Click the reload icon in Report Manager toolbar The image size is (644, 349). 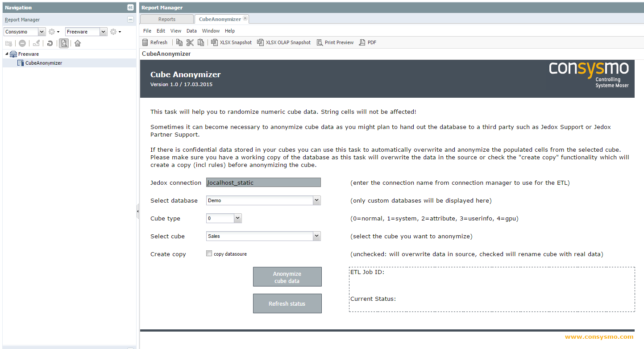50,43
